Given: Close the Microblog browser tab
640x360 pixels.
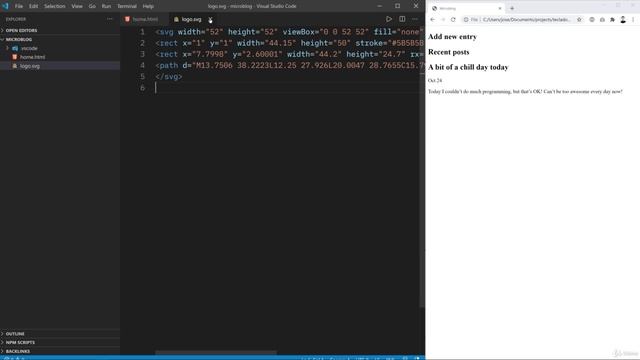Looking at the screenshot, I should [500, 8].
